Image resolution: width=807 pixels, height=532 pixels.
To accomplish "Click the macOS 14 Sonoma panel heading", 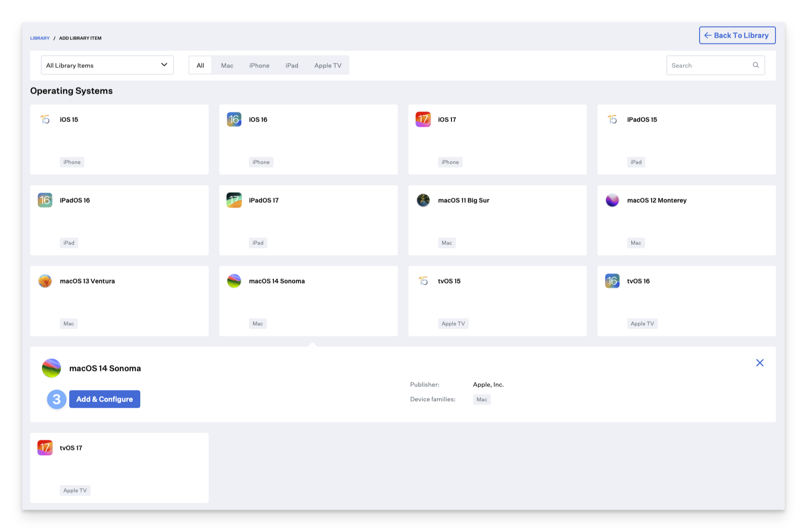I will point(105,368).
